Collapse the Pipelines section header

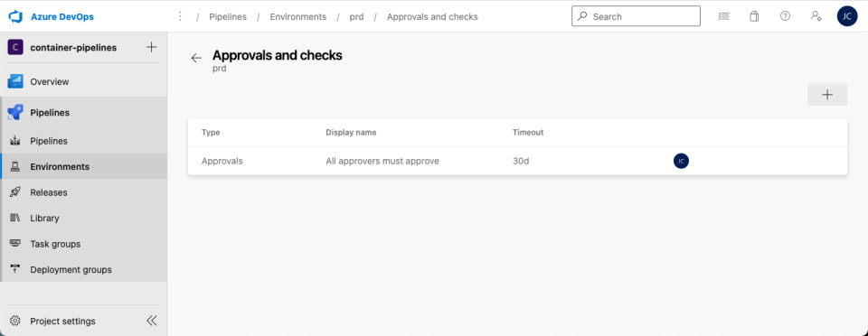click(83, 113)
